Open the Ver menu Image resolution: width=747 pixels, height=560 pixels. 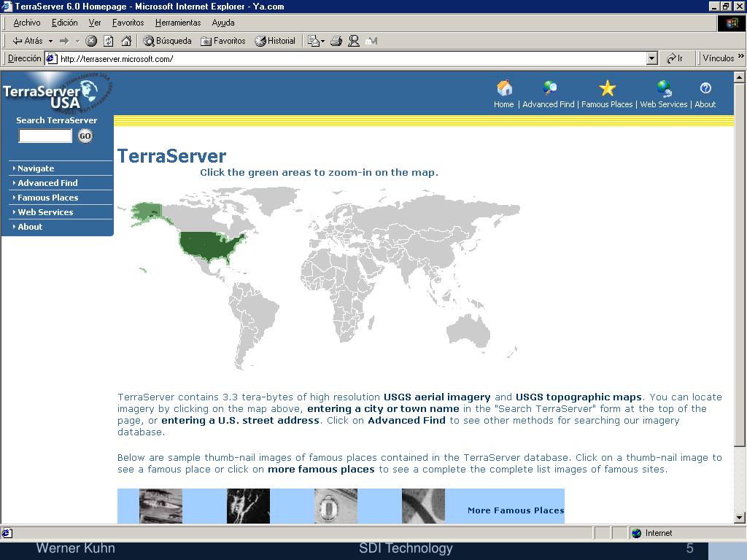(94, 23)
